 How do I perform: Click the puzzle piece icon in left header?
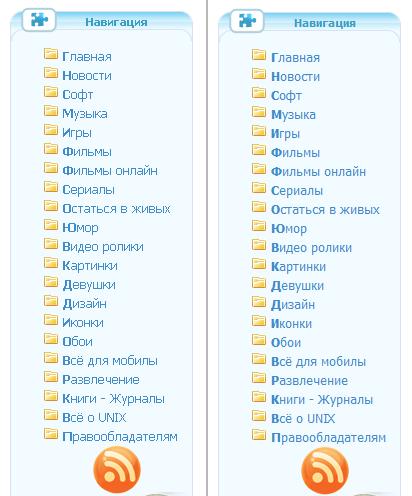(x=39, y=20)
